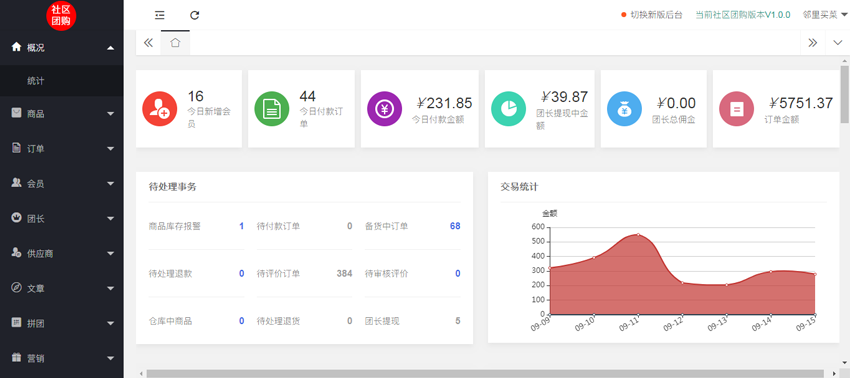850x378 pixels.
Task: Expand the 团长 menu arrow
Action: click(111, 219)
